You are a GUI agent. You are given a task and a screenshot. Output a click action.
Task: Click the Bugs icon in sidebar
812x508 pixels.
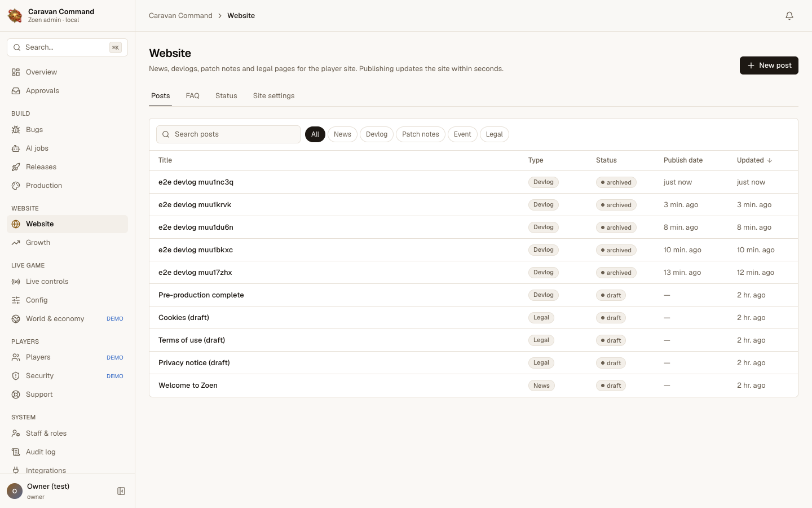pos(16,130)
